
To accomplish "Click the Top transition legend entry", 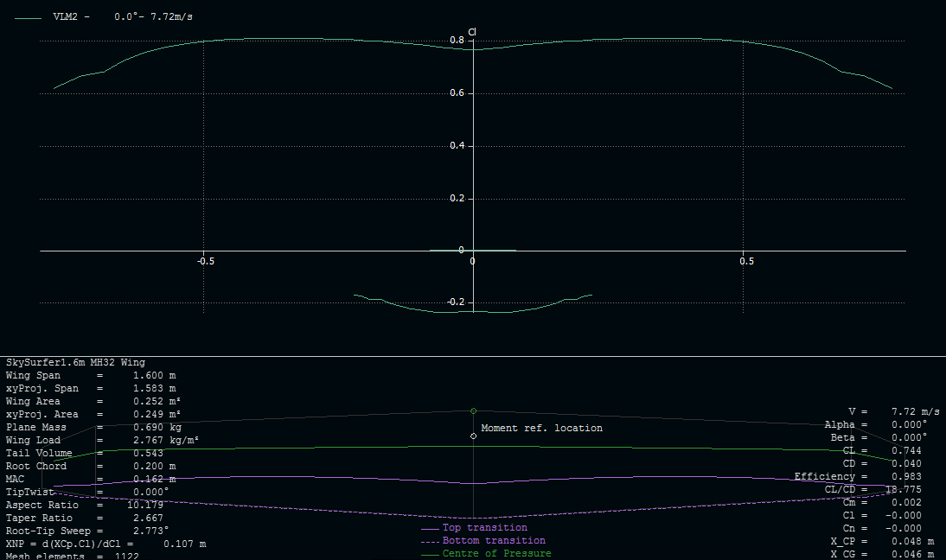I will 484,527.
